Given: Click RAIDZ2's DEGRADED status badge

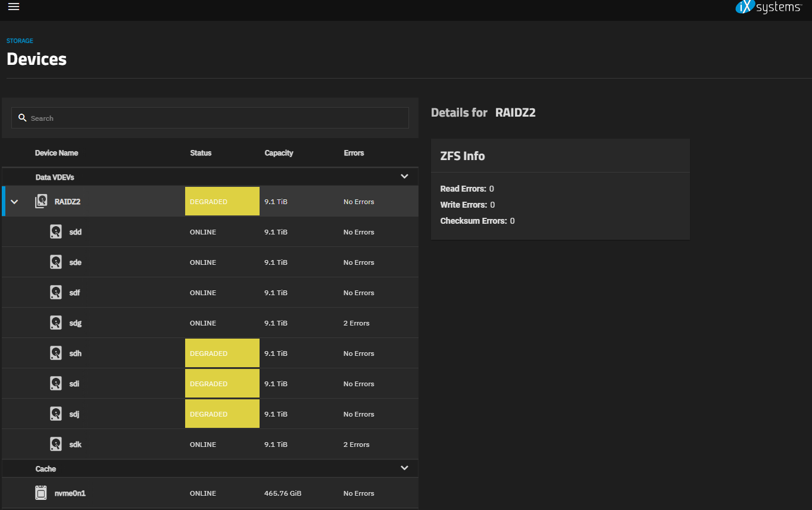Looking at the screenshot, I should tap(222, 201).
